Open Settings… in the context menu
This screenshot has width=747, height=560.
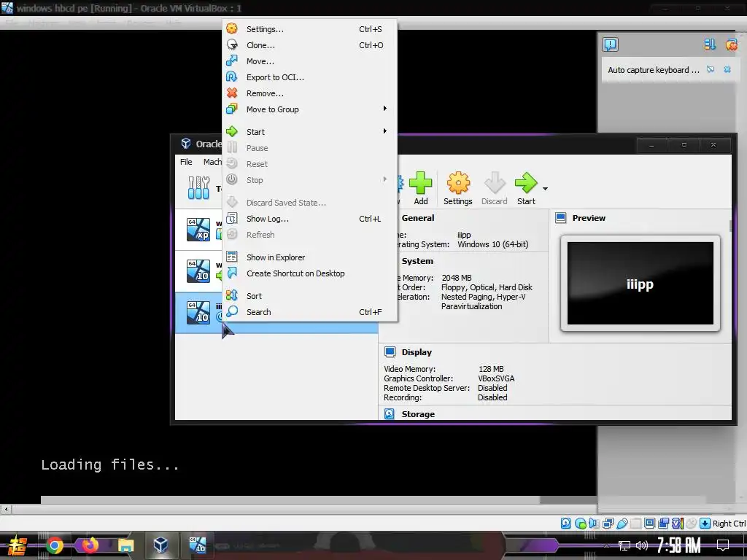tap(309, 29)
